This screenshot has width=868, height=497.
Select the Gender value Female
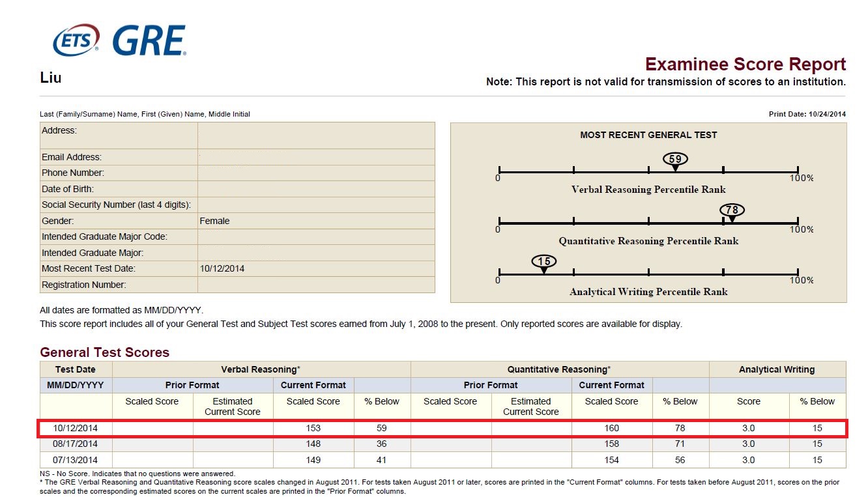coord(214,221)
